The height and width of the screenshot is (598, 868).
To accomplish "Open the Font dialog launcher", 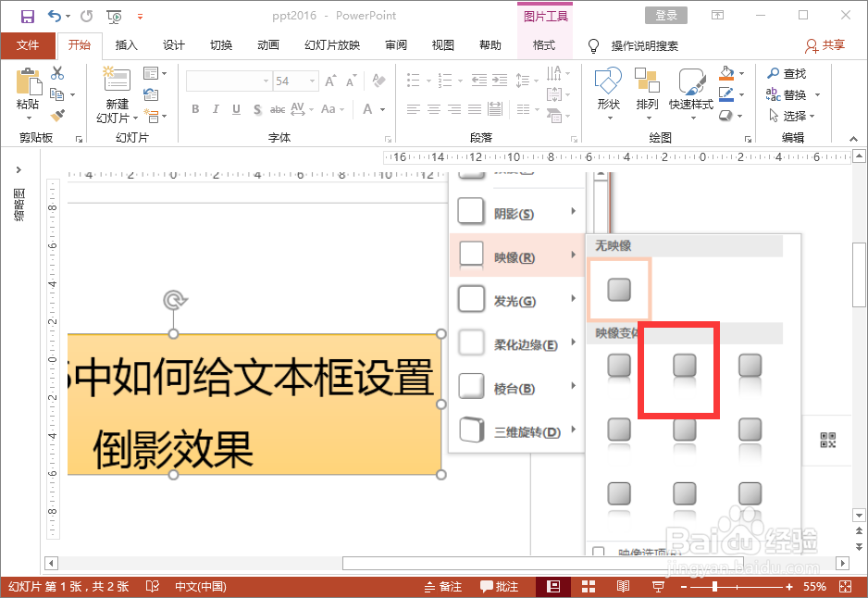I will click(388, 139).
